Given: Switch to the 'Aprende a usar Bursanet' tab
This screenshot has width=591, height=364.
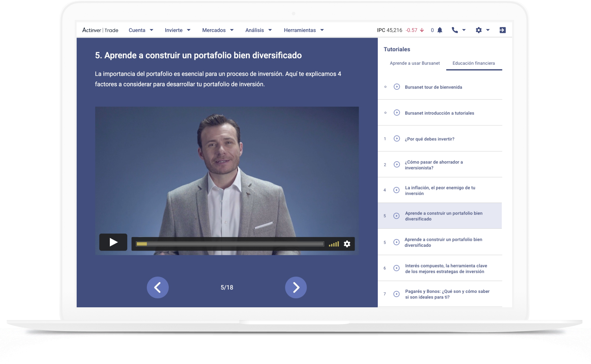Looking at the screenshot, I should coord(415,63).
